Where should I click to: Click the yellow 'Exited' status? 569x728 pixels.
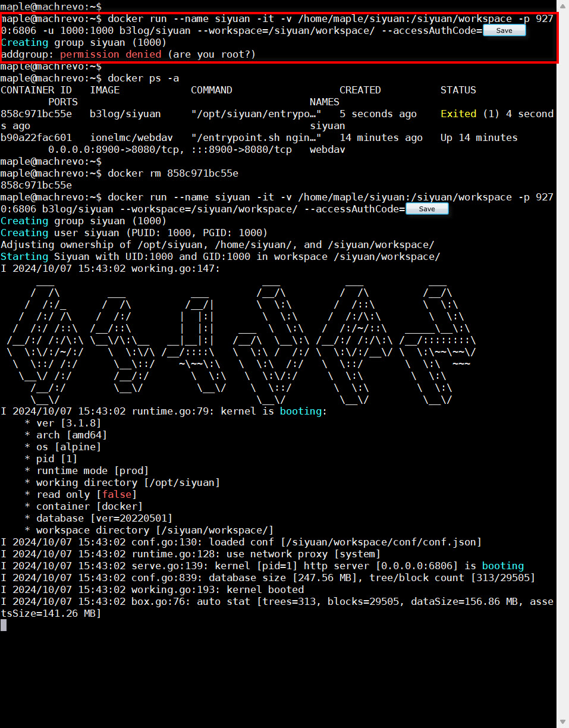[x=458, y=114]
